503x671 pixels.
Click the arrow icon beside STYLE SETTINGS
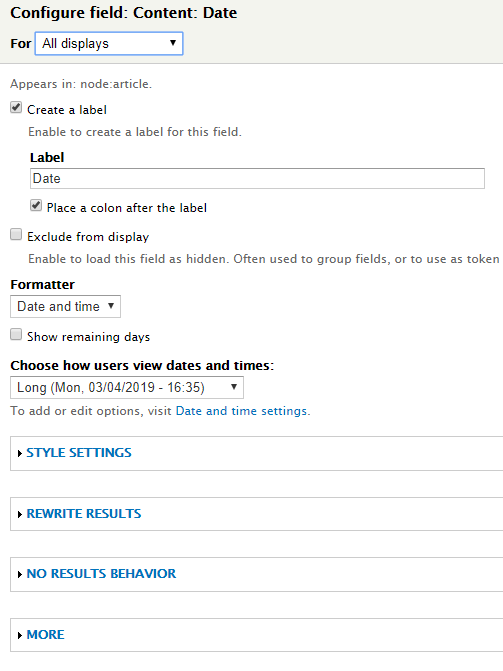click(20, 454)
